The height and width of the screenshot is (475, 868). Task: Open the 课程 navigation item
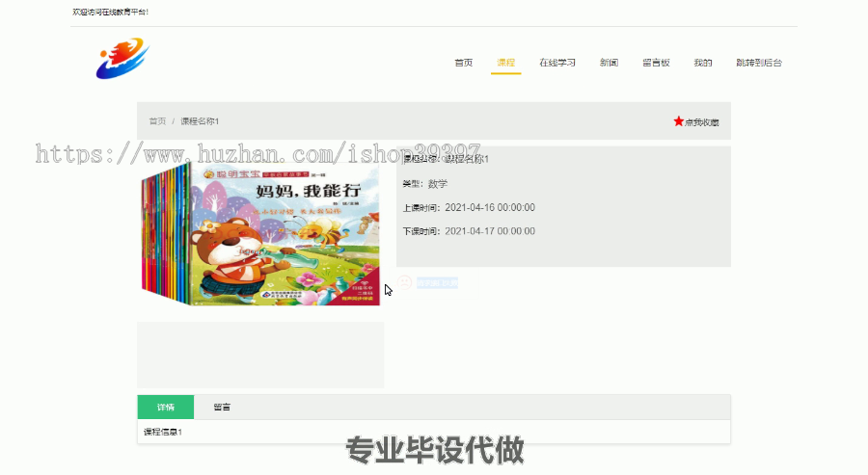(x=506, y=63)
